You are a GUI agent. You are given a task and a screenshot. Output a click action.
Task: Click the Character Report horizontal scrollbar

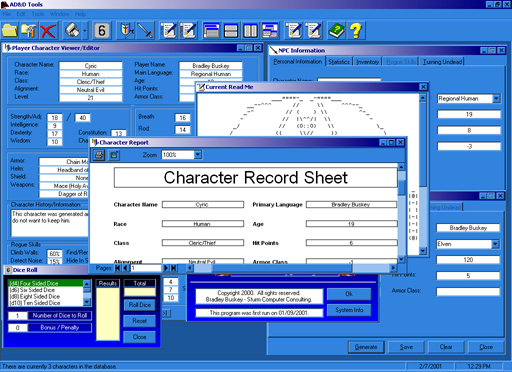(291, 268)
